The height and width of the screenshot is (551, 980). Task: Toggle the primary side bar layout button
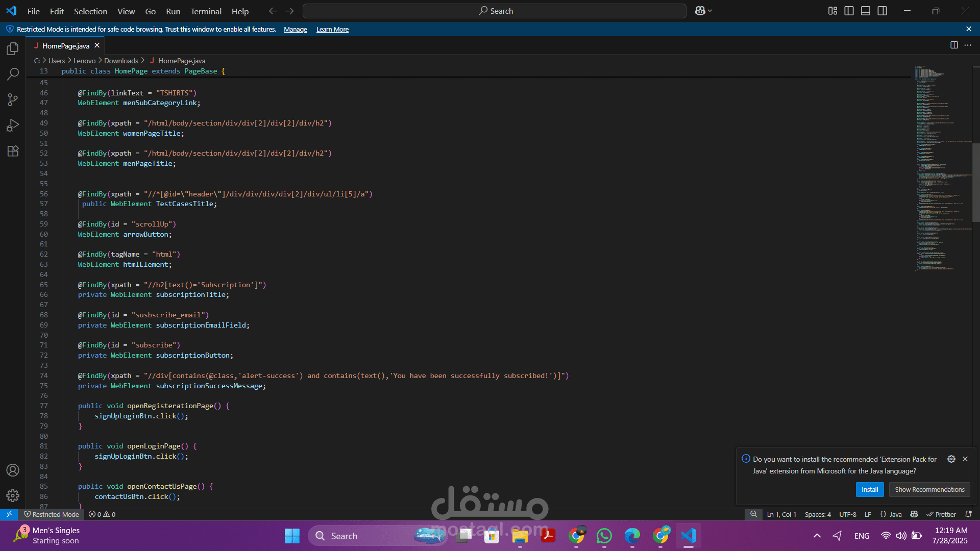[849, 11]
